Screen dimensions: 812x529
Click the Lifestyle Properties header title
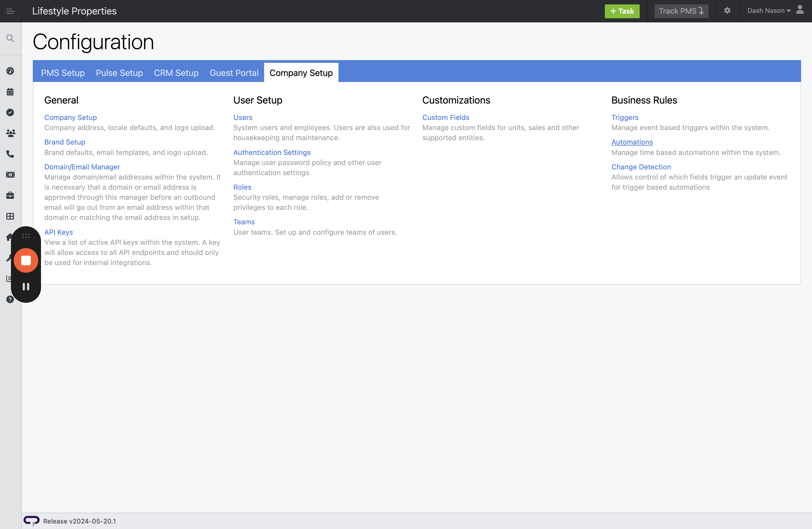tap(74, 11)
